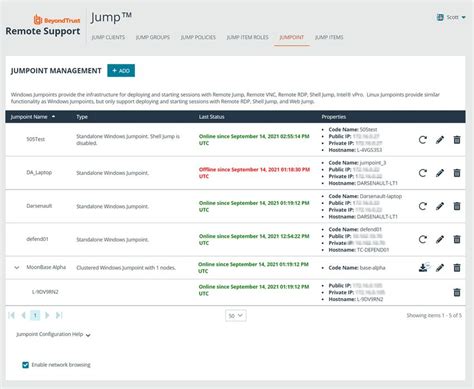This screenshot has width=474, height=389.
Task: Click 505Test Online since status text
Action: coord(254,140)
